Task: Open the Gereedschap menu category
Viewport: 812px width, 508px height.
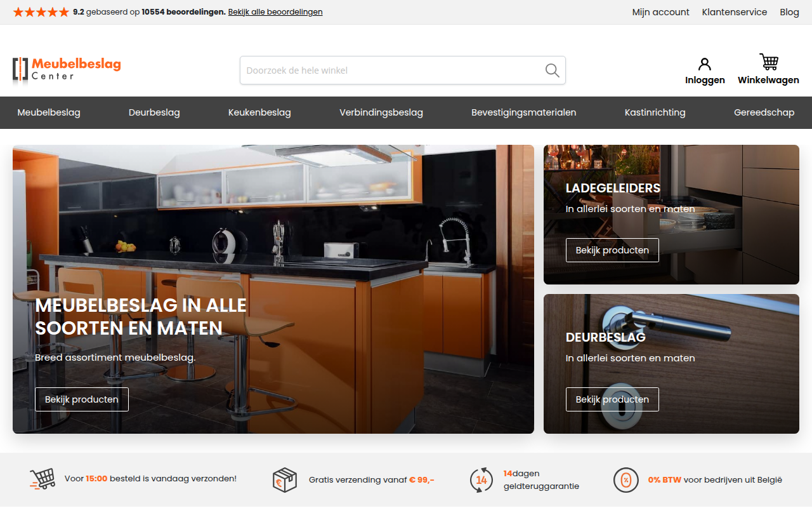Action: pyautogui.click(x=764, y=112)
